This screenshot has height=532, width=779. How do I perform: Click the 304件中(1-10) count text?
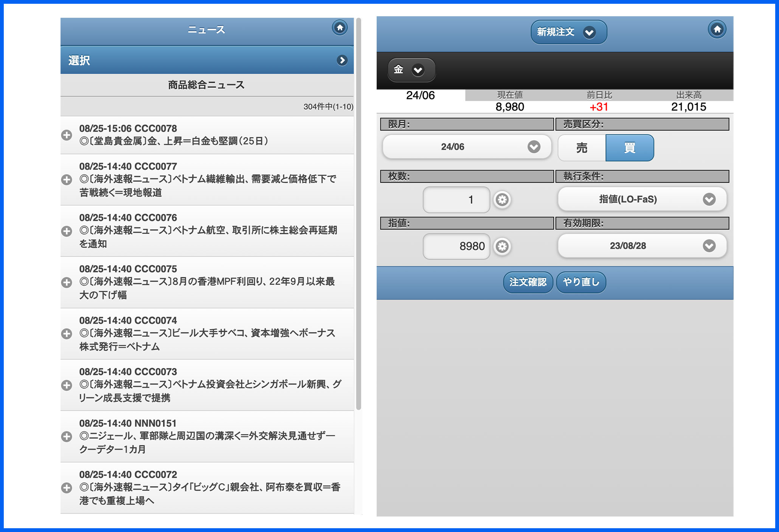point(328,107)
